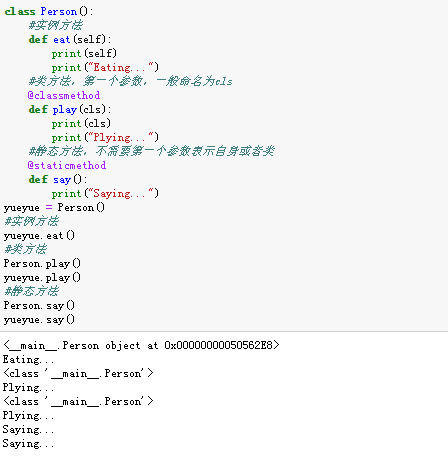
Task: Click the 'class Person():' definition line
Action: (49, 11)
